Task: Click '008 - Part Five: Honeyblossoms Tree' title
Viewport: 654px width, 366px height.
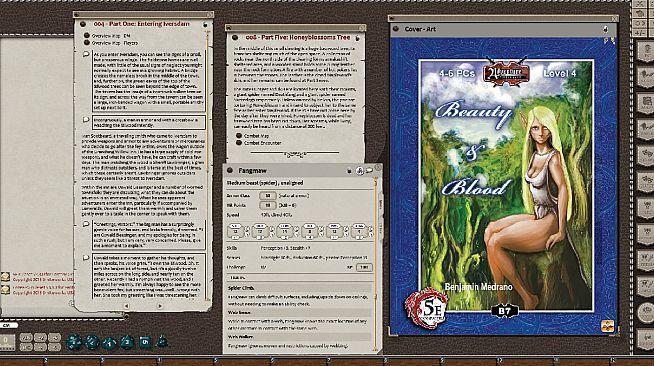Action: 298,38
